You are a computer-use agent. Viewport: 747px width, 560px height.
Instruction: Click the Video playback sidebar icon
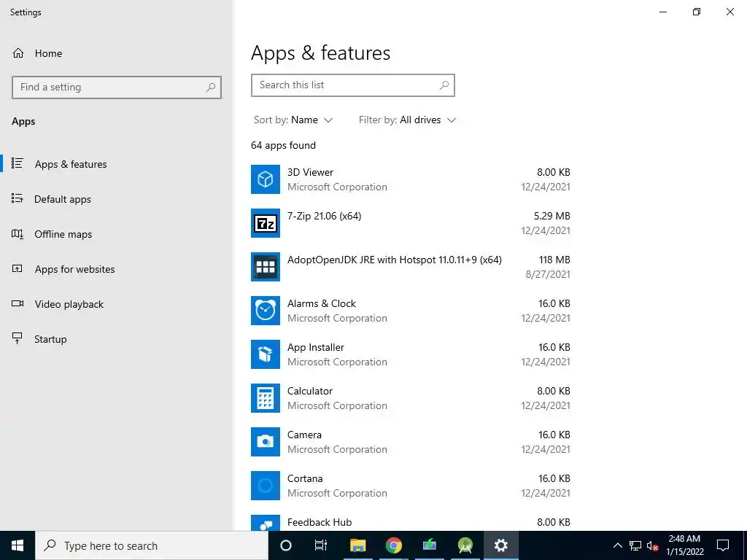(x=18, y=304)
